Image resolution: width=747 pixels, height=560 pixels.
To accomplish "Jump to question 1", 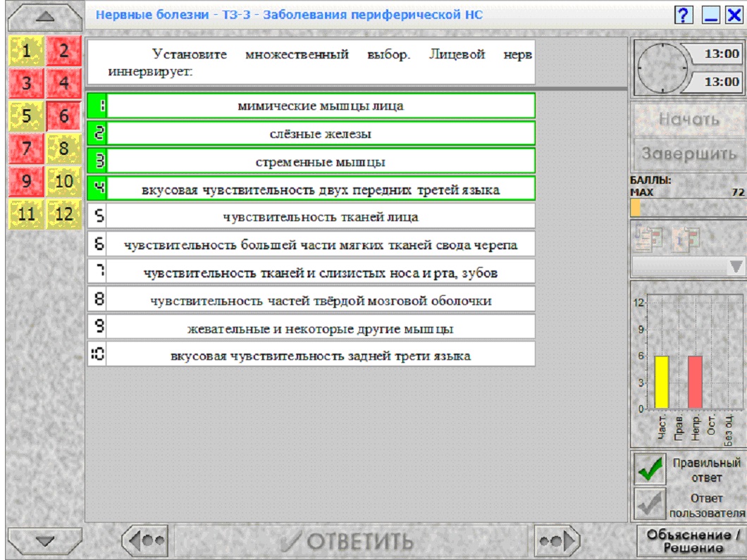I will [27, 51].
